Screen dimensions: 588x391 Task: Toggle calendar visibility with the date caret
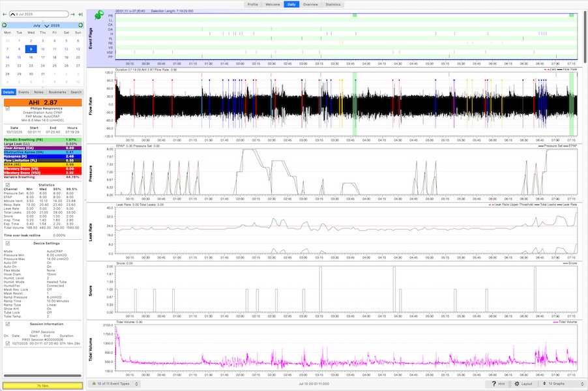click(13, 14)
